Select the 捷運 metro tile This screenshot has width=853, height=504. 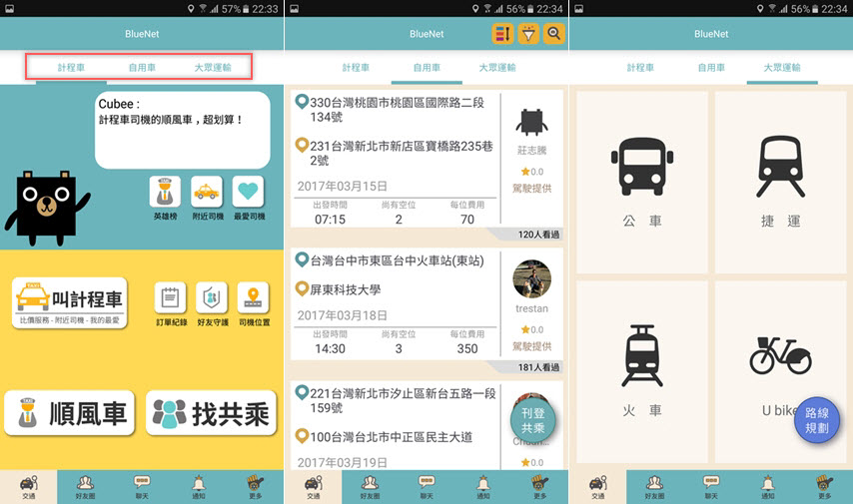(x=781, y=183)
